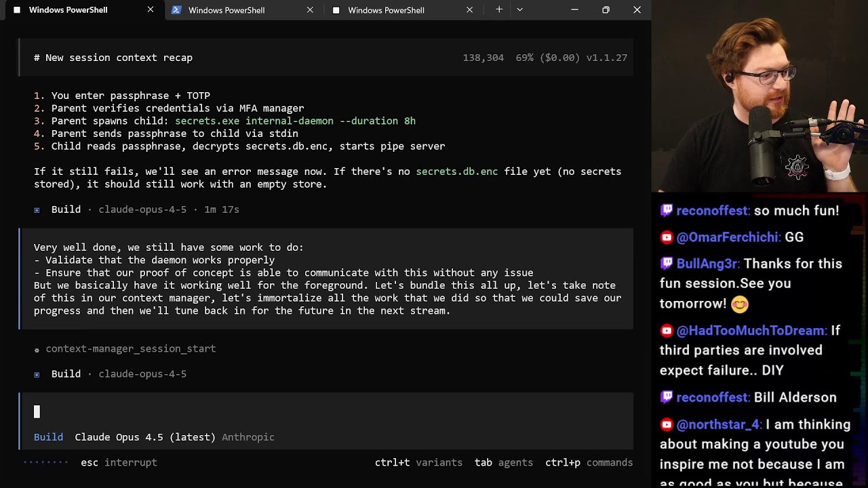Screen dimensions: 868x488
Task: Open a new terminal tab
Action: 499,9
